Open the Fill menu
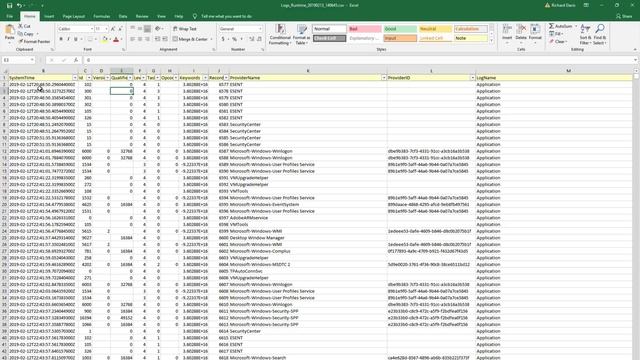This screenshot has height=360, width=640. tap(556, 34)
